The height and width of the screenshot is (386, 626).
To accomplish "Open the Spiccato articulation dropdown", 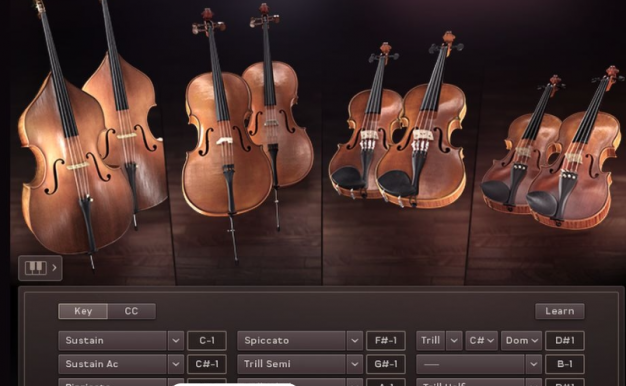I will point(291,340).
